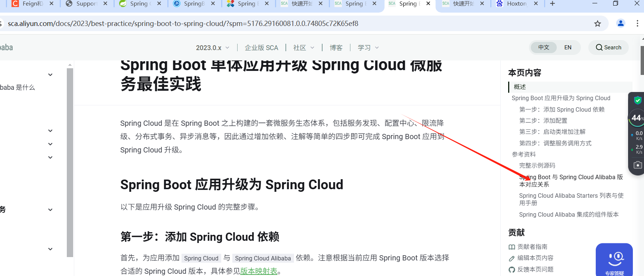
Task: Click the GitHub icon beside 反馈本页问题
Action: [512, 270]
